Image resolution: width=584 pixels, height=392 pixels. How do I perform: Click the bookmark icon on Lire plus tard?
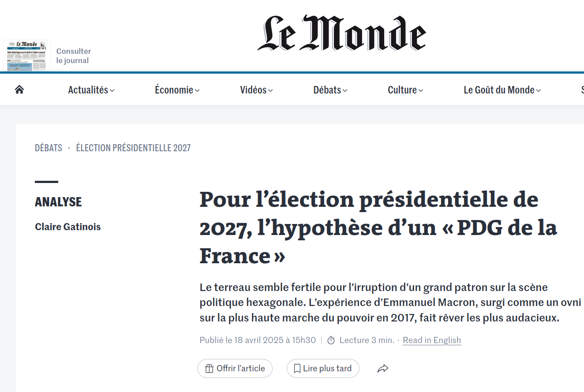point(297,369)
